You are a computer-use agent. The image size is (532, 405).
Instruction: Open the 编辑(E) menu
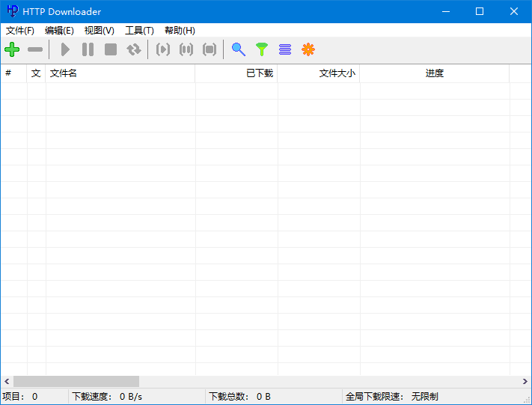[x=59, y=31]
